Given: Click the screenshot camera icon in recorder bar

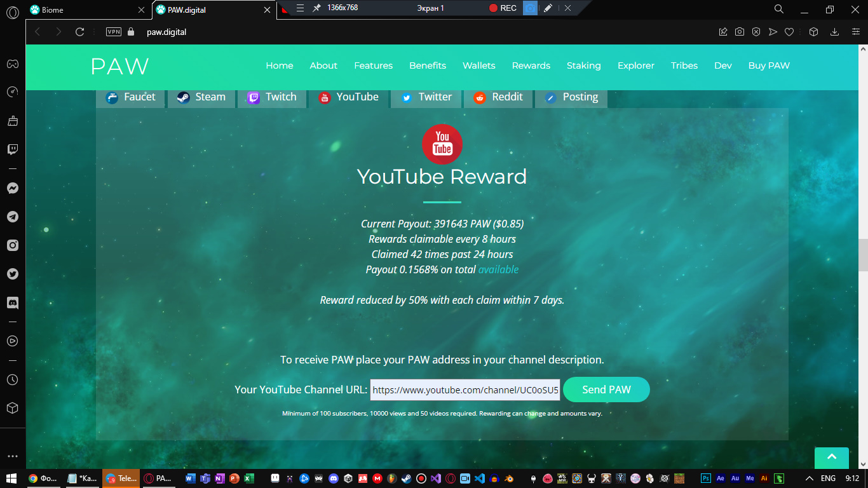Looking at the screenshot, I should (530, 8).
